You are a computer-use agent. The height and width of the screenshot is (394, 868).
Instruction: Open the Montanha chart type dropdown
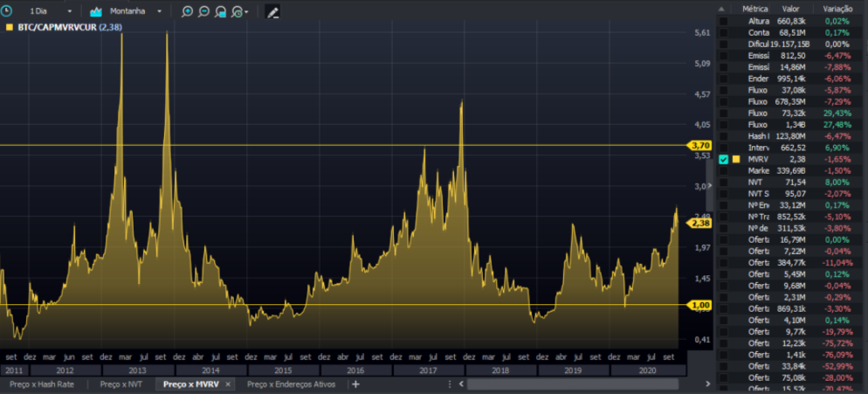[160, 11]
